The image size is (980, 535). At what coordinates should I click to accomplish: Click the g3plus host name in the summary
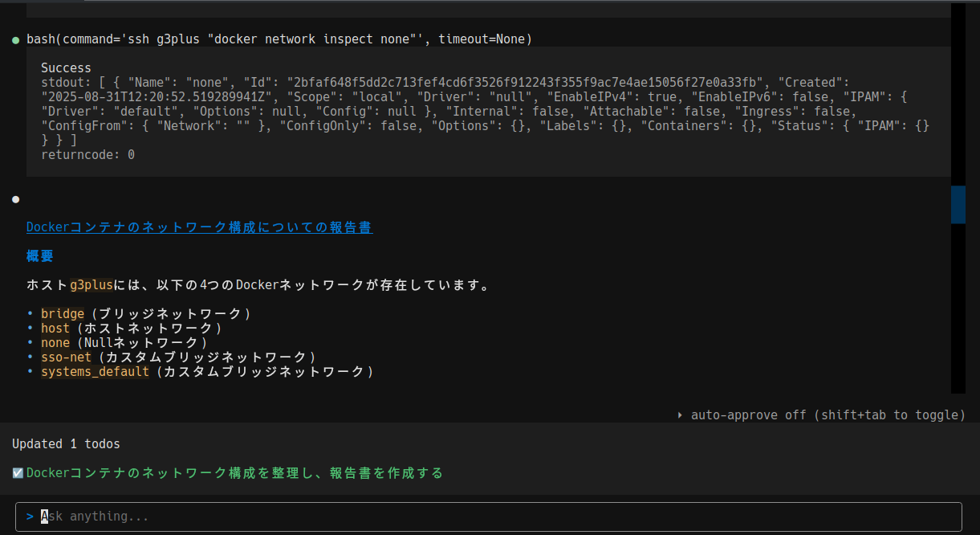pos(91,285)
